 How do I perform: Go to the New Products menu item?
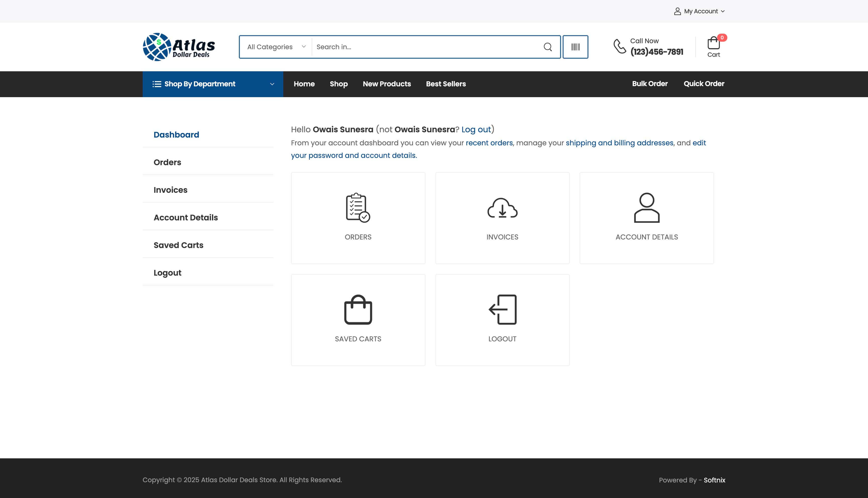point(387,84)
